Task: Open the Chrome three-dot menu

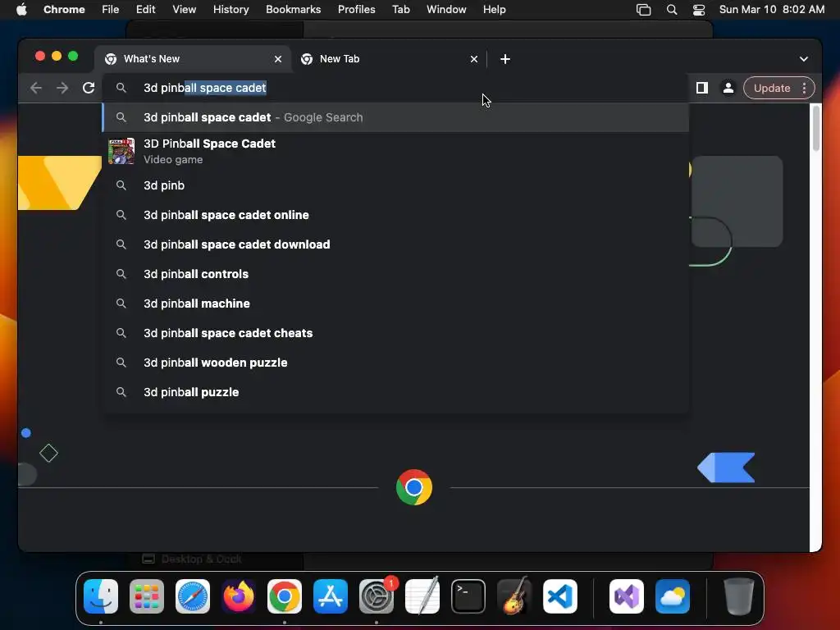Action: [x=804, y=88]
